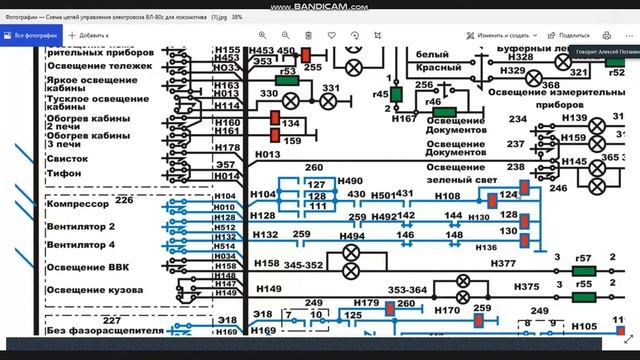Click the green r57 resistor symbol
This screenshot has width=640, height=360.
click(x=584, y=271)
